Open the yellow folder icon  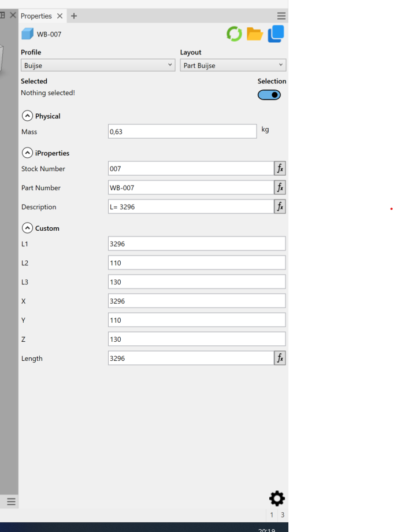pyautogui.click(x=255, y=34)
